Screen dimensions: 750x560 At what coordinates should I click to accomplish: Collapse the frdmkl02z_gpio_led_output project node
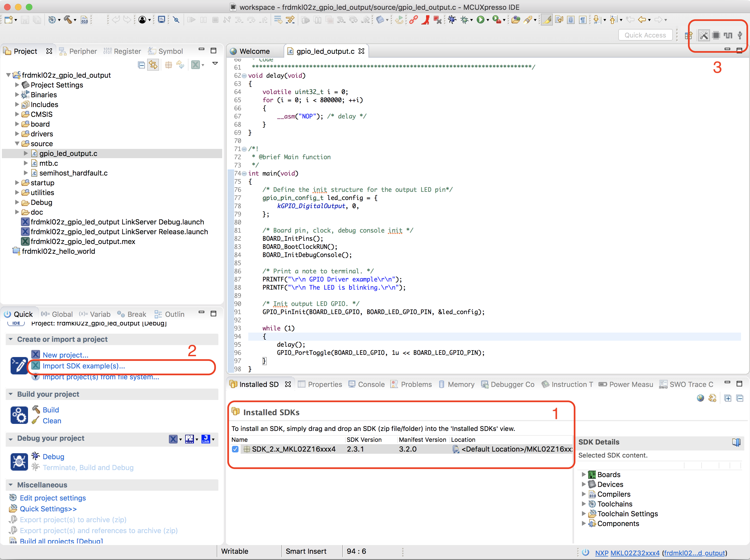pos(8,75)
